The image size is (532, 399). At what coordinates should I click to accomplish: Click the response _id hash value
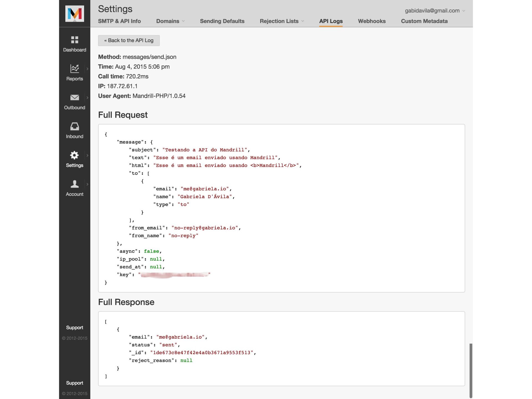[202, 353]
